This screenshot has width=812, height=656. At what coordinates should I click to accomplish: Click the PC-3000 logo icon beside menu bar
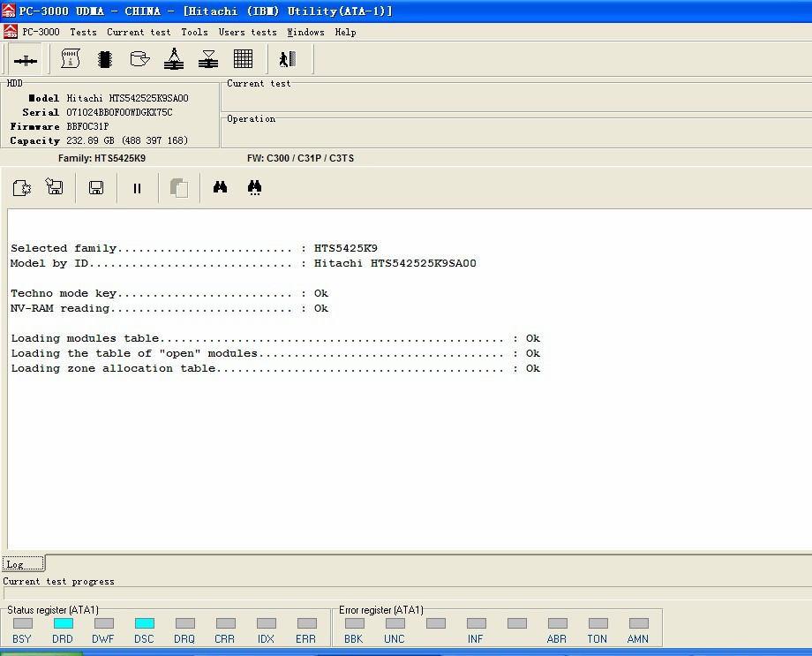pyautogui.click(x=11, y=32)
